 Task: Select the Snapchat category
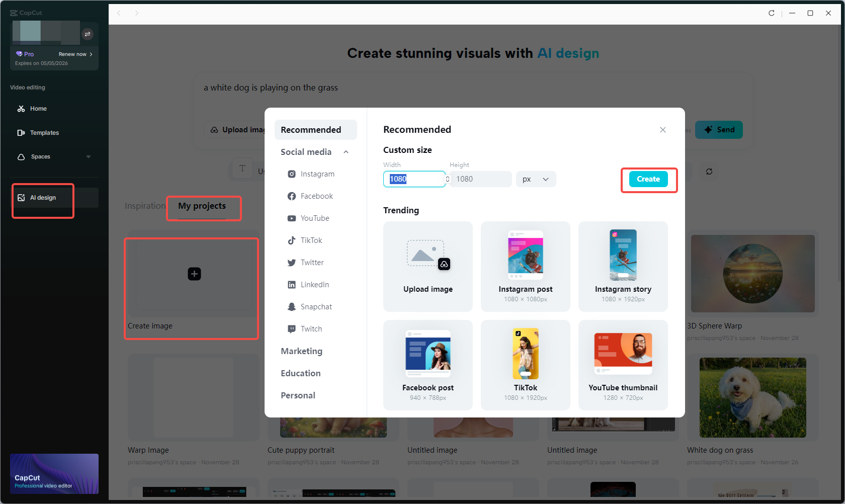pyautogui.click(x=316, y=306)
